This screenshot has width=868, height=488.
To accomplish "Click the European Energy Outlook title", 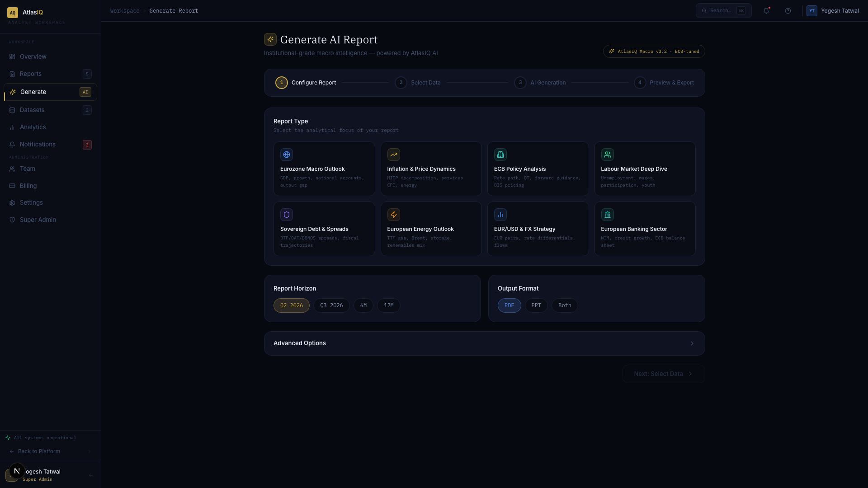I will point(420,229).
